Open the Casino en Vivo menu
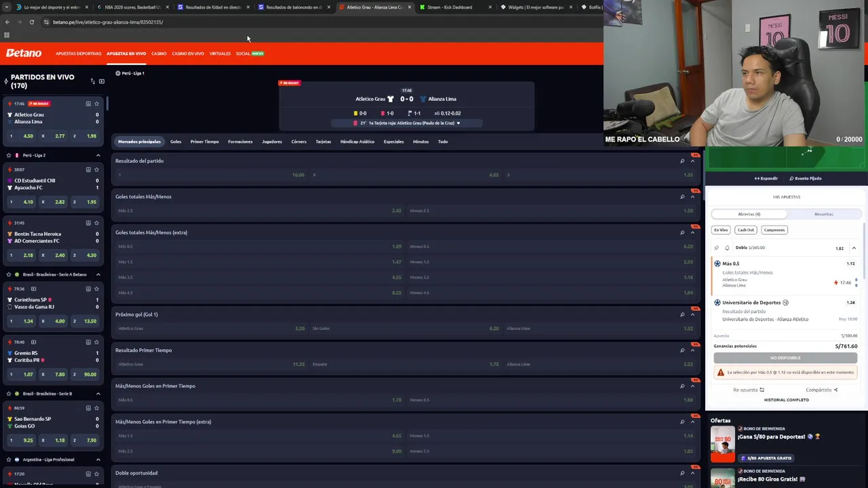Image resolution: width=868 pixels, height=488 pixels. click(x=188, y=54)
